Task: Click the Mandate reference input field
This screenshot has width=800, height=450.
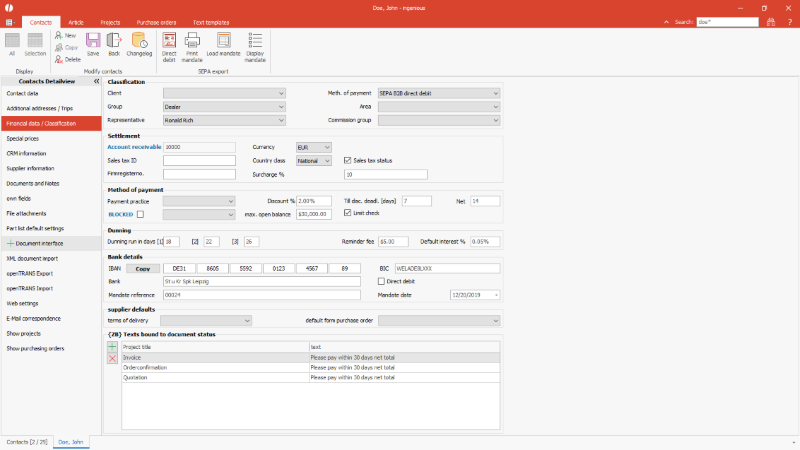Action: (x=260, y=295)
